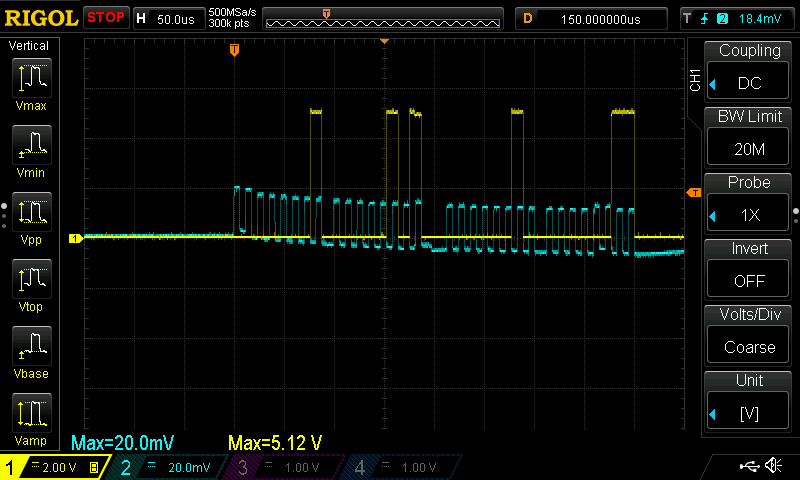Click the RIGOL logo

[x=41, y=18]
